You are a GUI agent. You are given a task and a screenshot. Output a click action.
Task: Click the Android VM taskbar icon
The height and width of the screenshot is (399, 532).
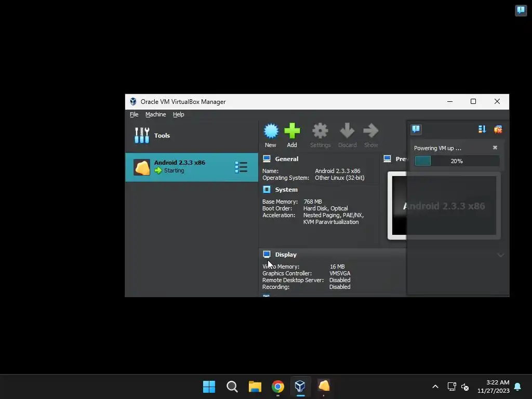[324, 386]
